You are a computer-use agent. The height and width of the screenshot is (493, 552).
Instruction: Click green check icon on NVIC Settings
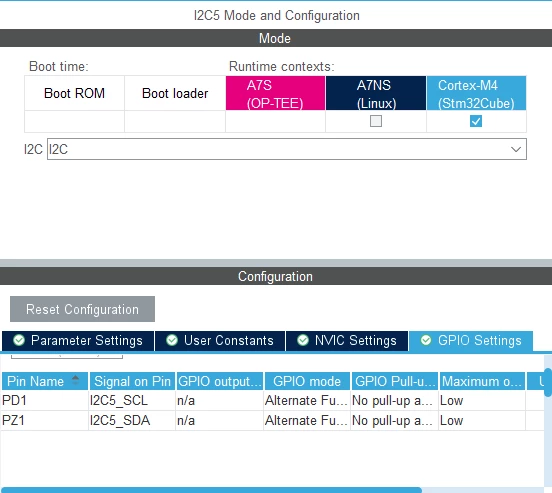tap(303, 340)
